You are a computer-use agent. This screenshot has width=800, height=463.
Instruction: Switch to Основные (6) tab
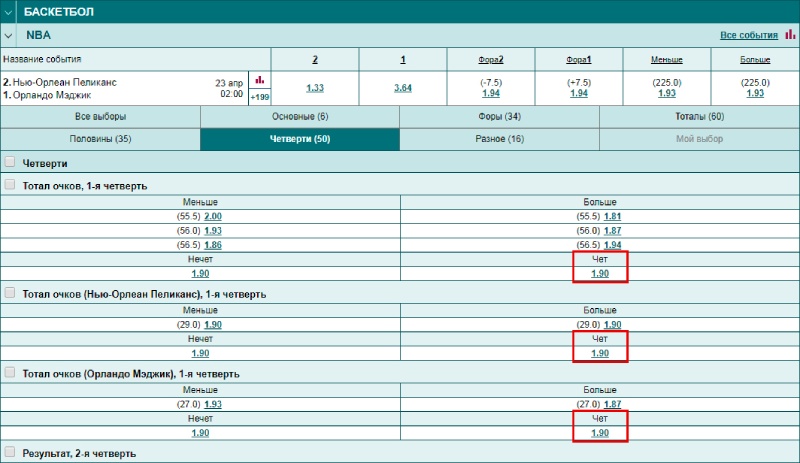[300, 116]
